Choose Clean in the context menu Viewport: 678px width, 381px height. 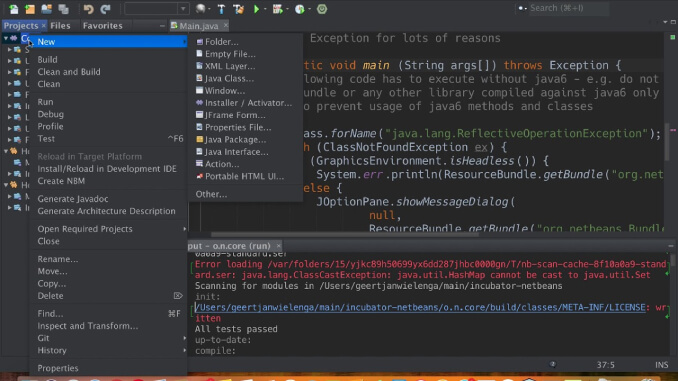108,84
